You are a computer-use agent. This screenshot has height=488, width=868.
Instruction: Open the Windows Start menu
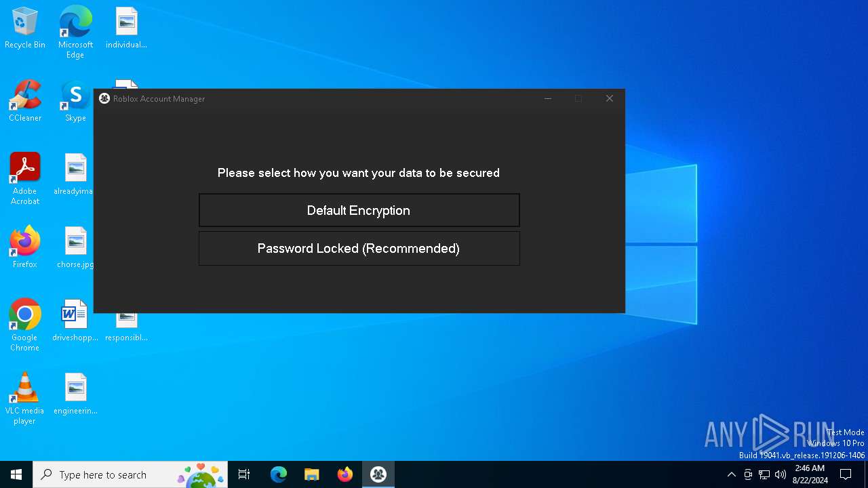click(x=16, y=474)
